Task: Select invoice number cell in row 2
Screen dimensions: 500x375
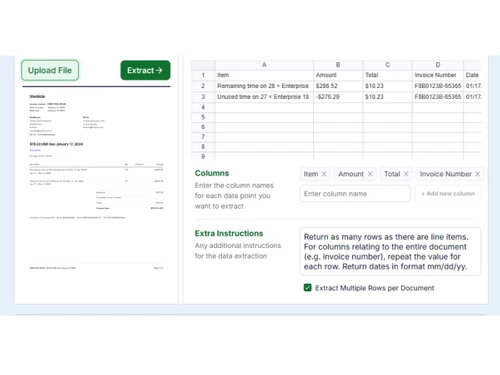Action: point(438,86)
